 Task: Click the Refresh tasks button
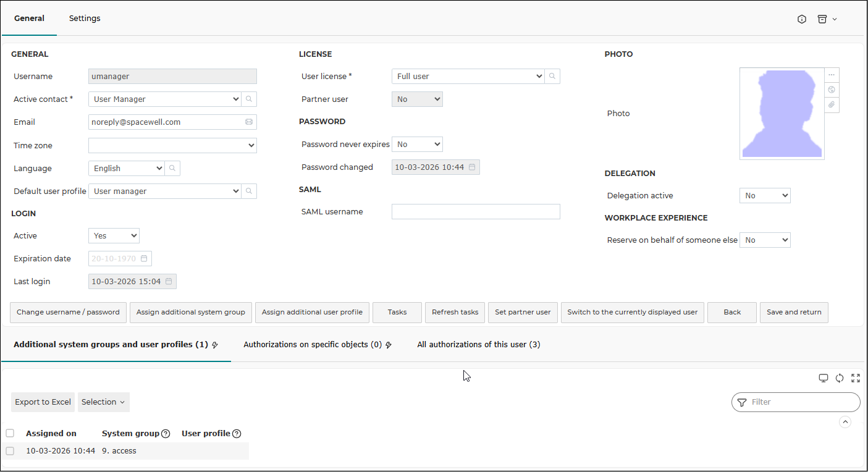tap(455, 313)
